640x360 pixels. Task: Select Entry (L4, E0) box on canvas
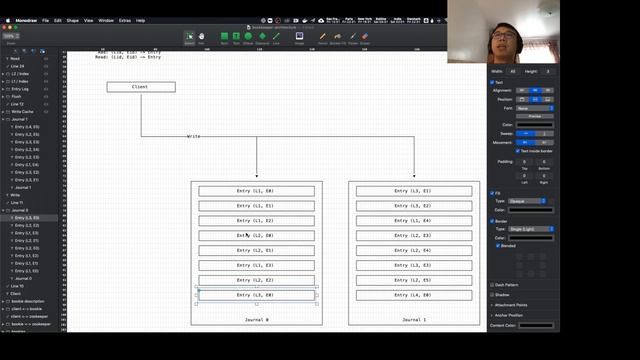(x=414, y=295)
